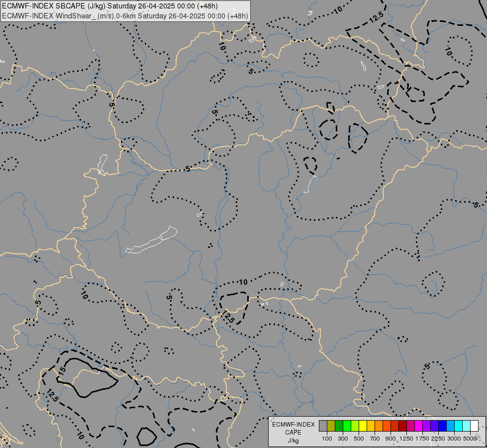Click the 300 legend scale value

click(x=343, y=439)
